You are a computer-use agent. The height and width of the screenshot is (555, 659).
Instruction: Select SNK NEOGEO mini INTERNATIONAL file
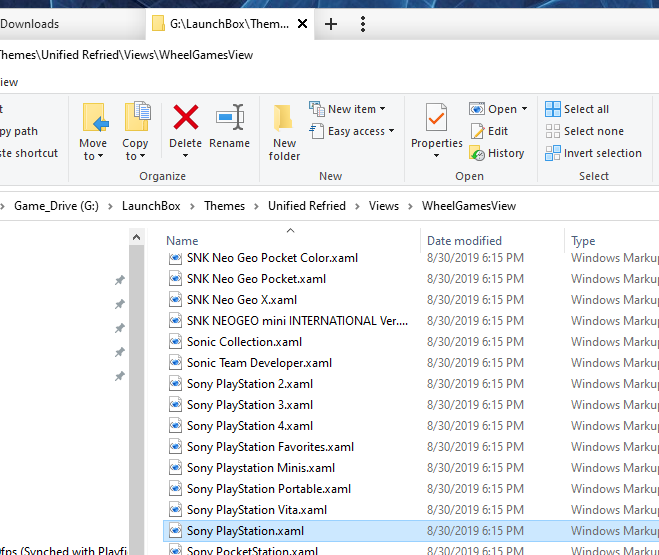pyautogui.click(x=297, y=321)
